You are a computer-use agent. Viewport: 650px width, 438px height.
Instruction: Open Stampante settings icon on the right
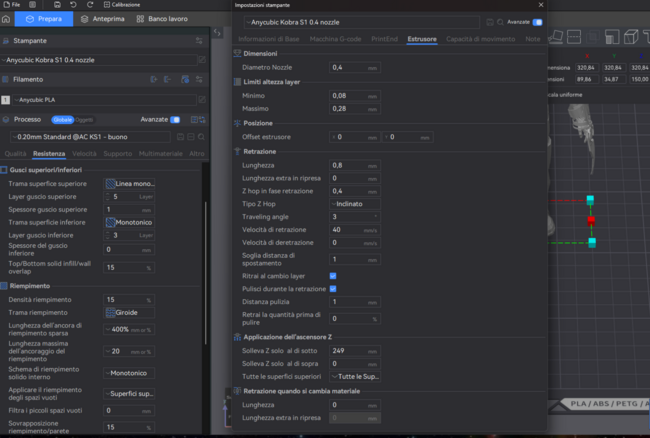click(199, 40)
